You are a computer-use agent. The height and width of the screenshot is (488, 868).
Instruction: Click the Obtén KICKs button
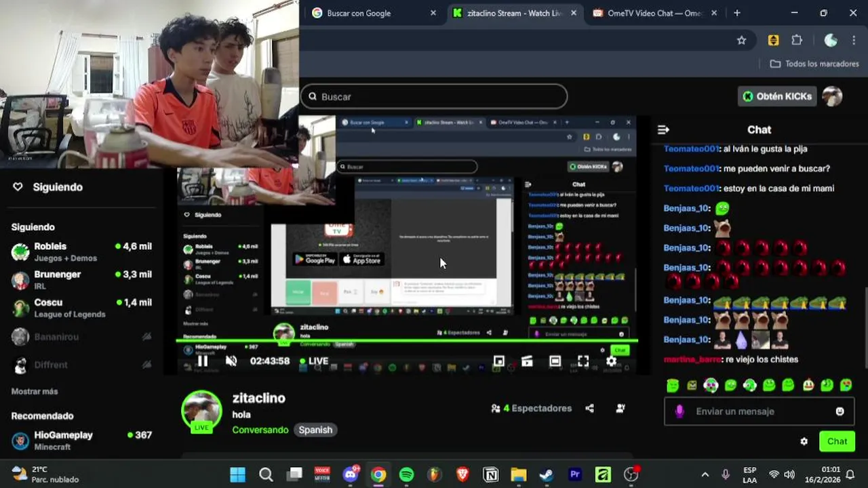tap(776, 96)
